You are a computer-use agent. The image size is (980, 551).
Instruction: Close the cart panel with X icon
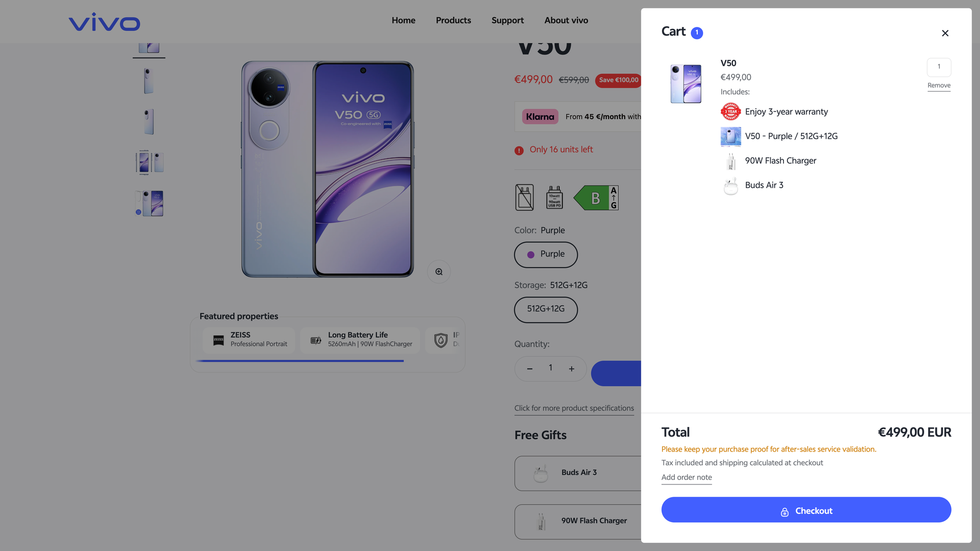point(945,33)
